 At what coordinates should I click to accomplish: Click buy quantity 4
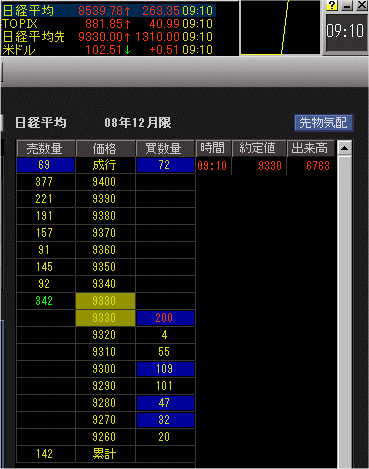(x=165, y=335)
